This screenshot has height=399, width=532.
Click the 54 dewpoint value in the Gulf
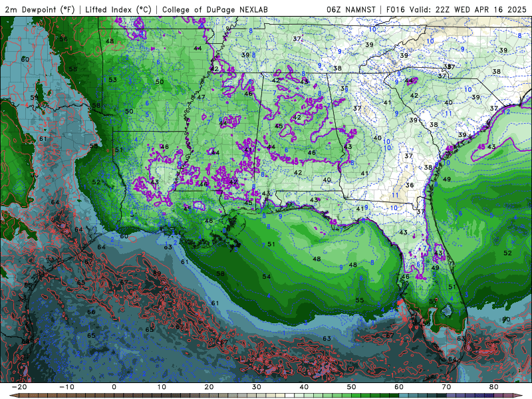[x=267, y=277]
